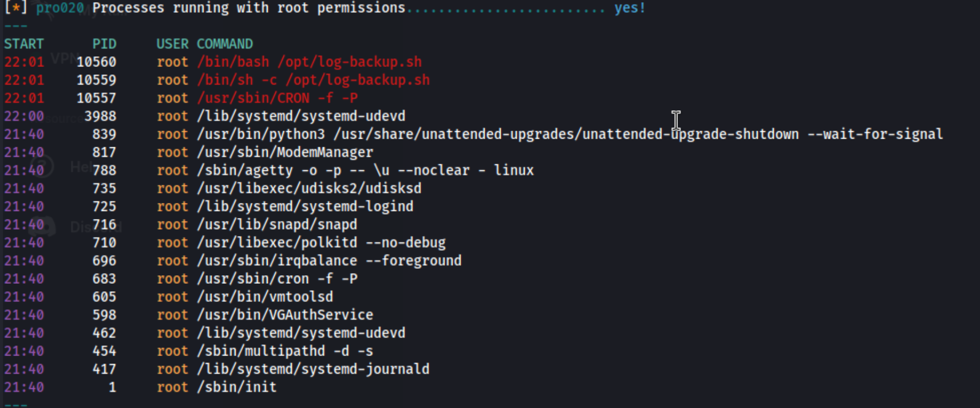Viewport: 980px width, 408px height.
Task: Select the VGAuthService command text
Action: point(285,315)
